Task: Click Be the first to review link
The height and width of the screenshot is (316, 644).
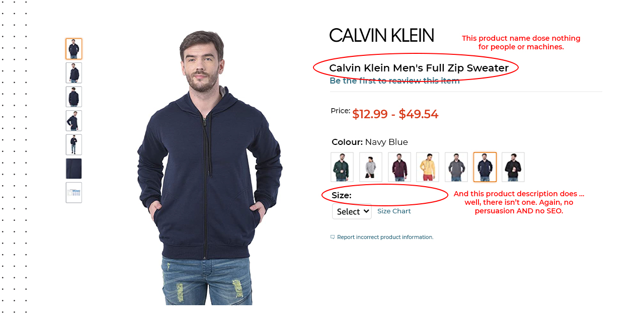Action: tap(394, 81)
